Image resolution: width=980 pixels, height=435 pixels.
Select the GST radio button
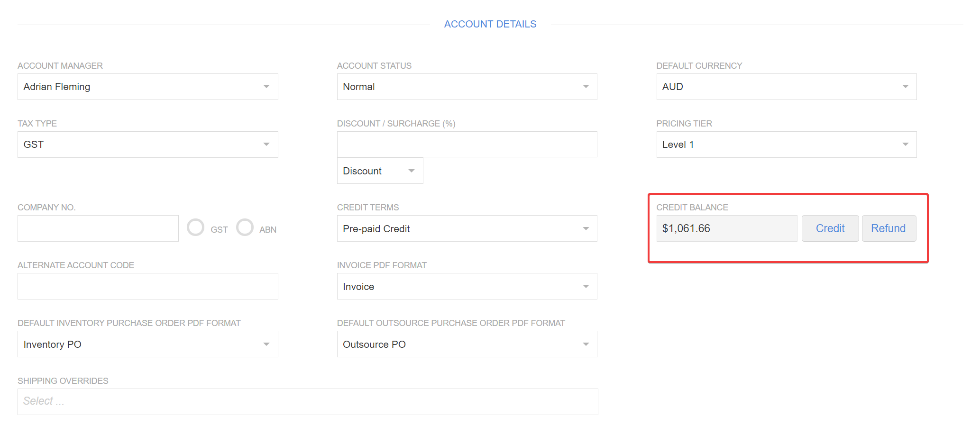[196, 227]
